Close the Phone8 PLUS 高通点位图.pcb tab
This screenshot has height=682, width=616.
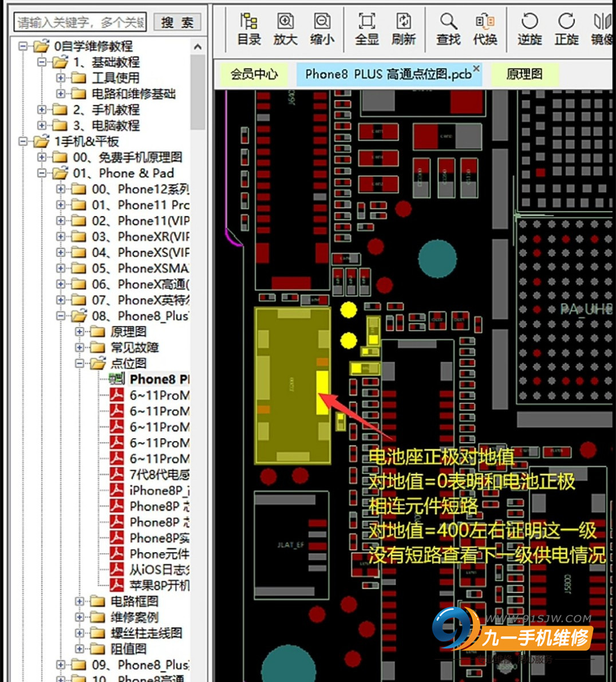coord(476,68)
